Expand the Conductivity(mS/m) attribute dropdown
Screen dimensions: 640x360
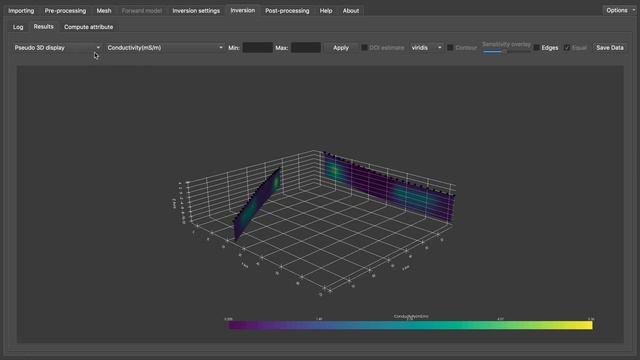[165, 48]
